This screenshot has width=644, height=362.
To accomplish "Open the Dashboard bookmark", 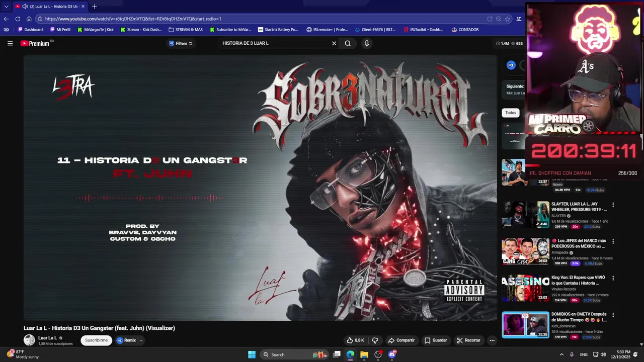I will [x=30, y=30].
